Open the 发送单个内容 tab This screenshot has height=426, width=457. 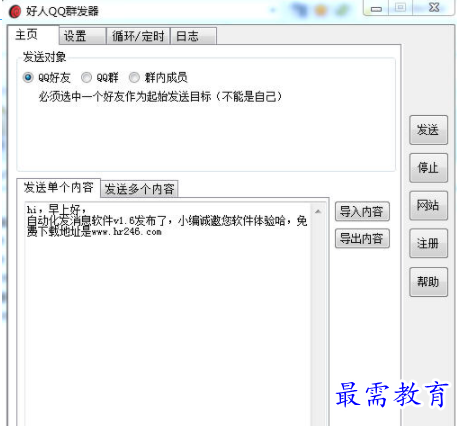point(58,188)
